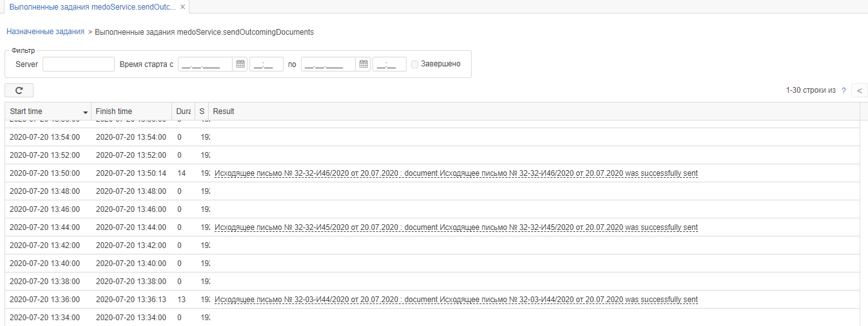868x326 pixels.
Task: Open the calendar picker for the 'по' date
Action: (363, 64)
